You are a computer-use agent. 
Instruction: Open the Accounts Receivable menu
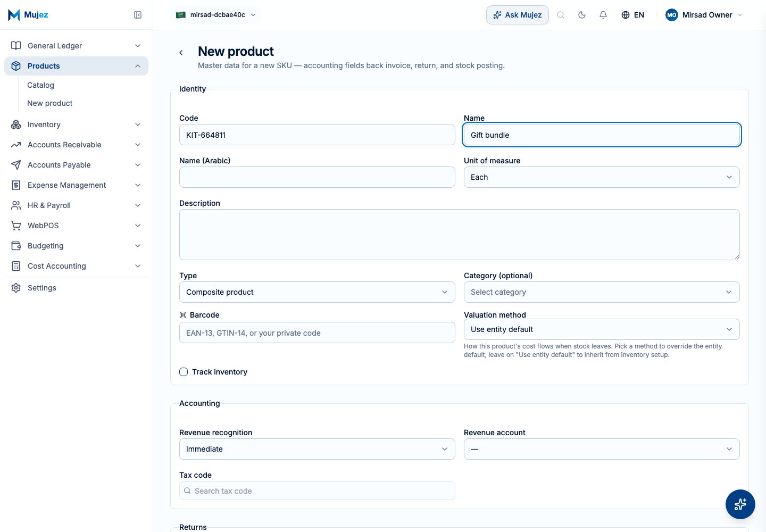[76, 145]
